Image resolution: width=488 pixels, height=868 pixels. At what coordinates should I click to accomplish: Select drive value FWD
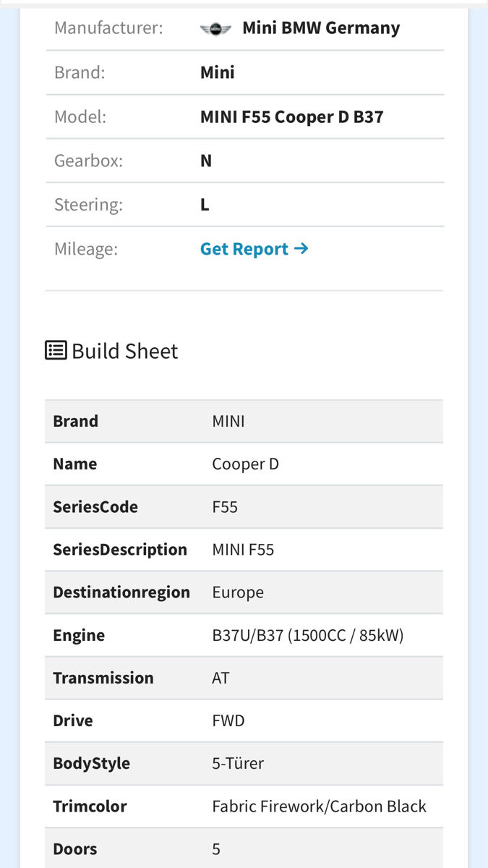tap(228, 720)
